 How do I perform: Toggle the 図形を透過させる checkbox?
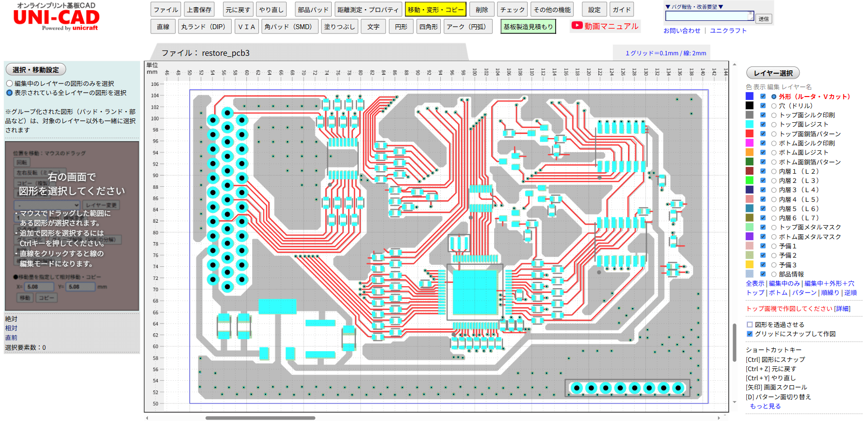(750, 325)
